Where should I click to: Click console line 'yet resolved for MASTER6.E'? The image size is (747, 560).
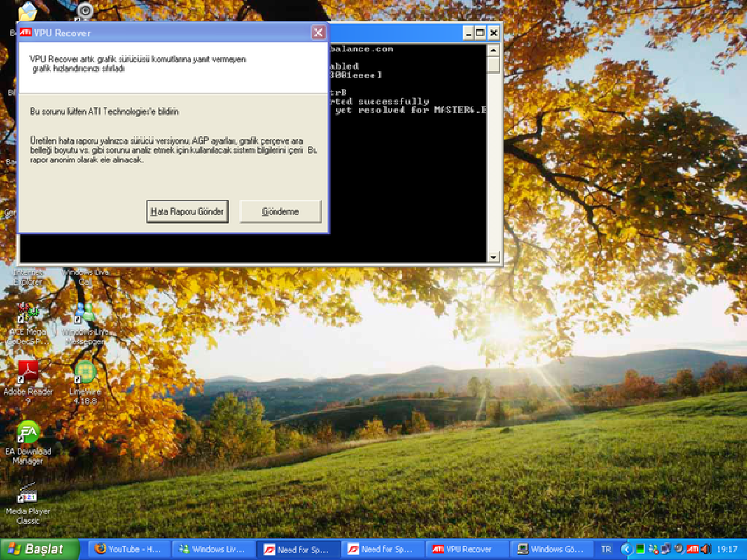click(x=411, y=110)
